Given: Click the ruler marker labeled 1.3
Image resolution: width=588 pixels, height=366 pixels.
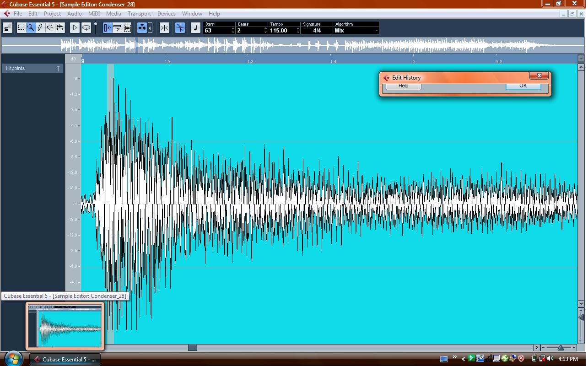Looking at the screenshot, I should point(250,61).
